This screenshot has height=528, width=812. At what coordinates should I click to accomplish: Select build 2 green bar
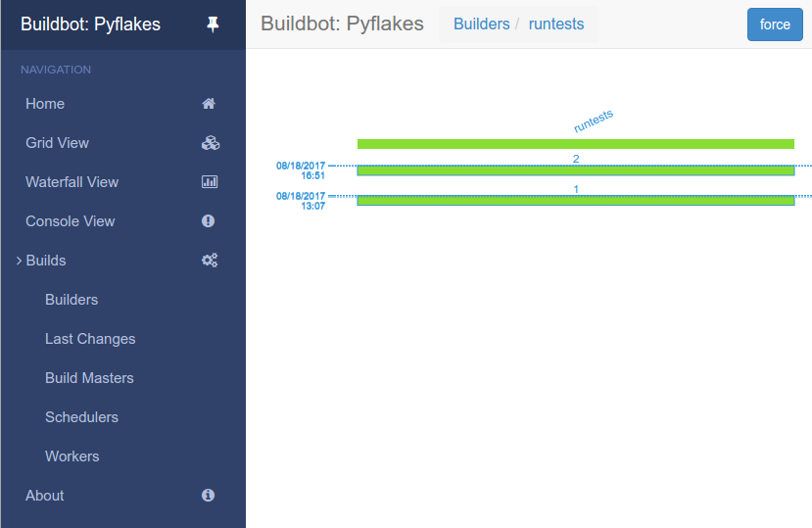[x=575, y=170]
